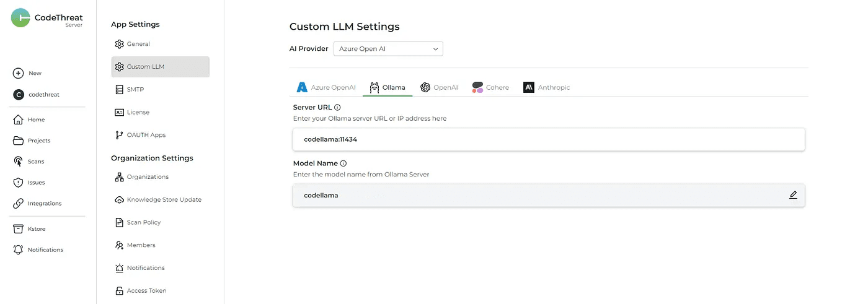Click the New plus icon
Viewport: 868px width, 304px height.
point(19,73)
